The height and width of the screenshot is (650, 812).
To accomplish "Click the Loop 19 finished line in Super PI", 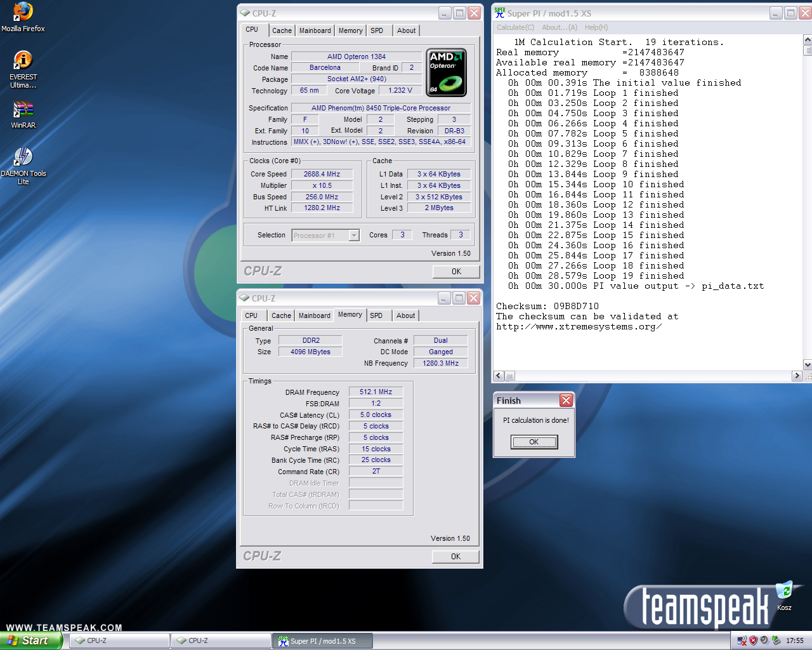I will point(596,275).
